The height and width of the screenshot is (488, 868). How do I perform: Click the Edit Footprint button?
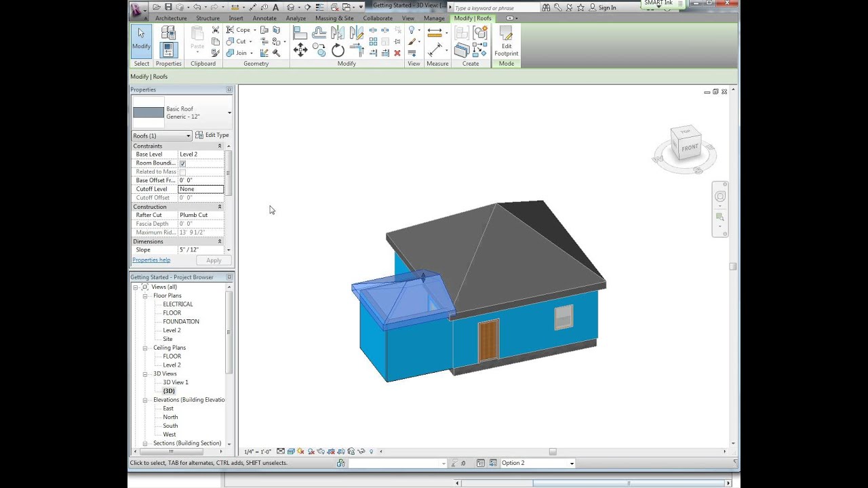pos(506,42)
